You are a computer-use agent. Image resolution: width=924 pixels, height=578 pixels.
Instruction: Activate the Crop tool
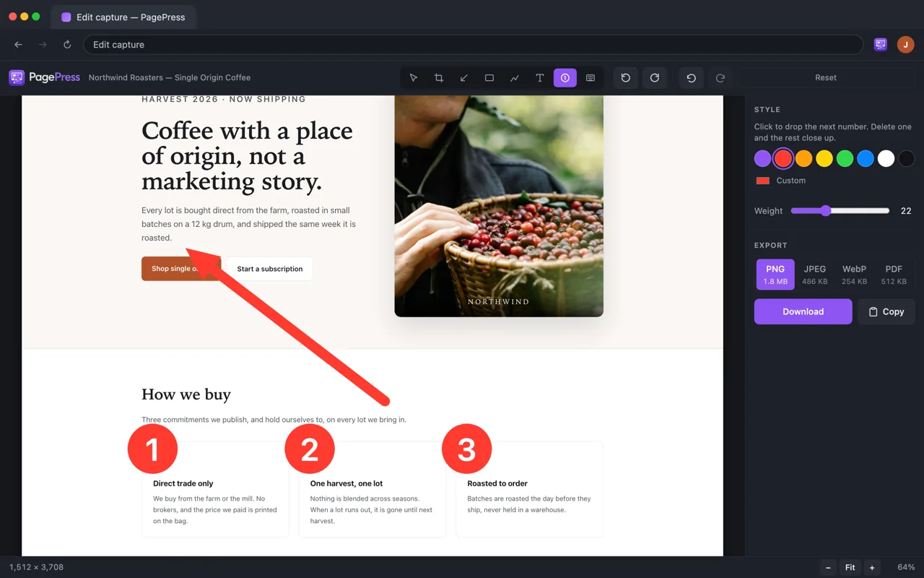439,78
